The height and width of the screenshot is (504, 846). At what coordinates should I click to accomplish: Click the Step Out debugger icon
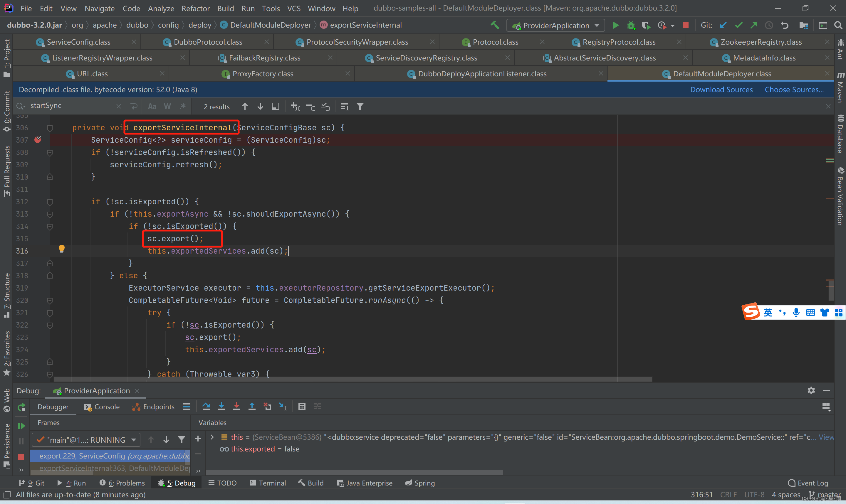pyautogui.click(x=252, y=406)
